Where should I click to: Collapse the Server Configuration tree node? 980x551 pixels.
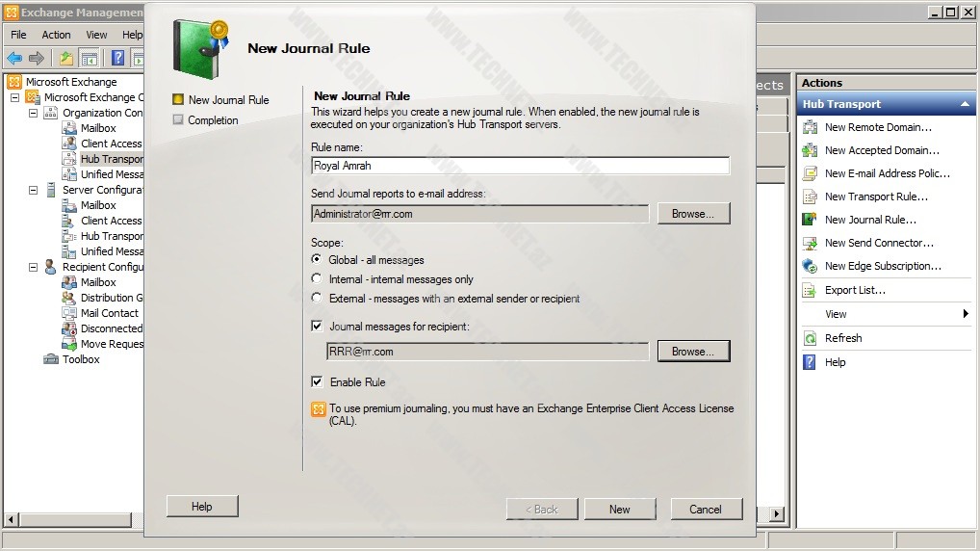(33, 190)
